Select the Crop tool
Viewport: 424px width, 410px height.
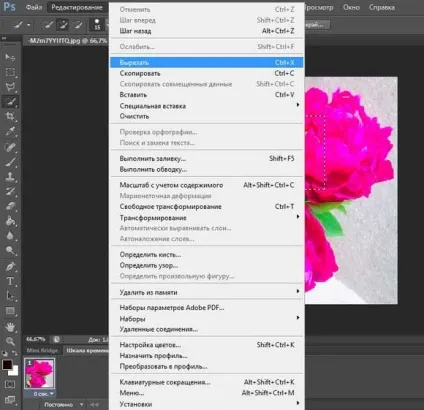(10, 116)
